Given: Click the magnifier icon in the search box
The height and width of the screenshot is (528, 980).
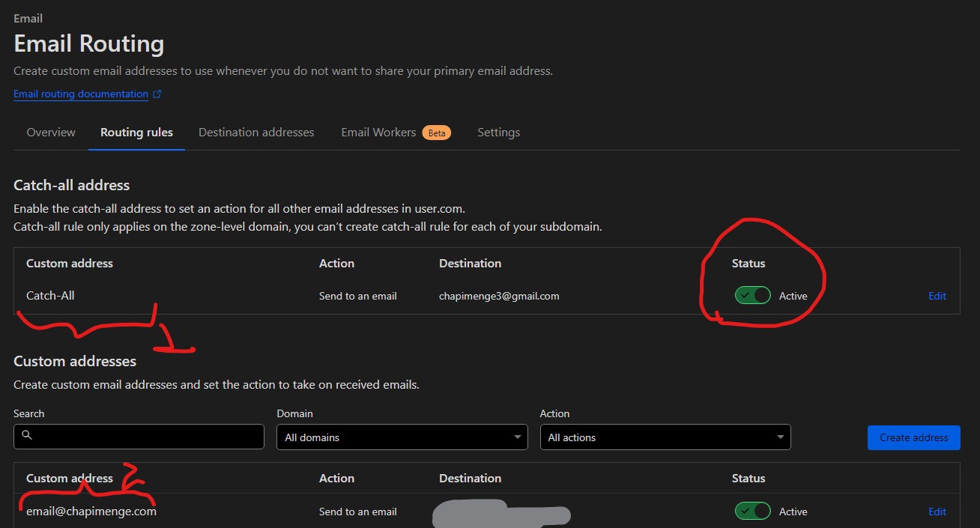Looking at the screenshot, I should (27, 435).
